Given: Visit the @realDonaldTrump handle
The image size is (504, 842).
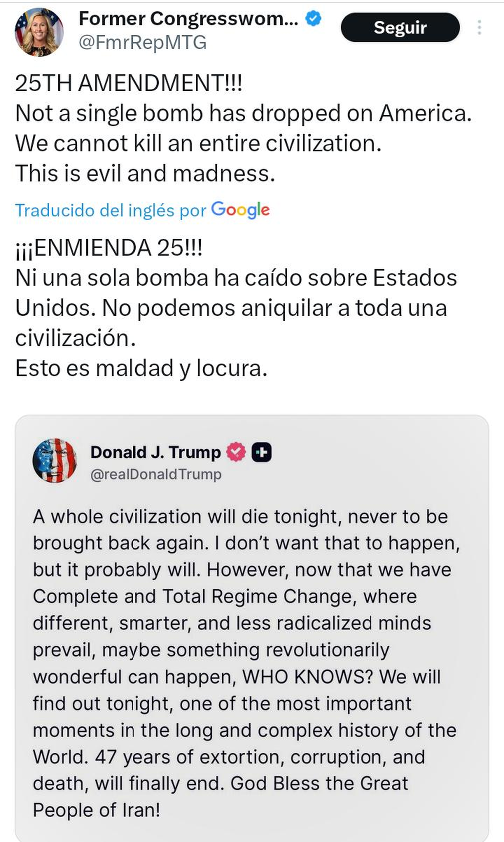Looking at the screenshot, I should pos(156,474).
